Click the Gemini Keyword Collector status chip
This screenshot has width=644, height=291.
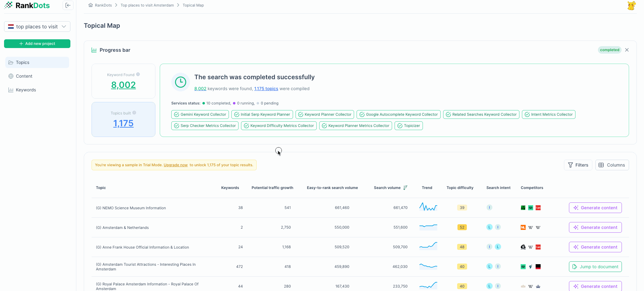[200, 114]
